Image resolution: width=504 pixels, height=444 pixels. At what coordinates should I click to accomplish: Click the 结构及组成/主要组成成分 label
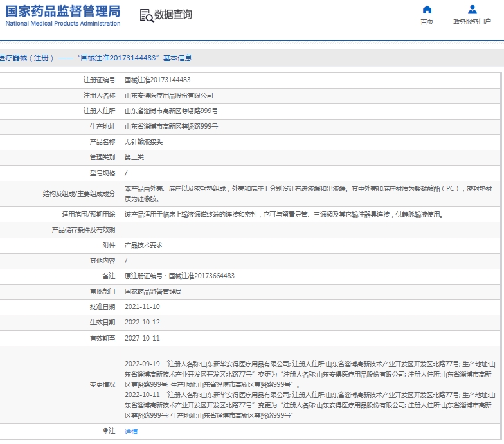click(79, 194)
